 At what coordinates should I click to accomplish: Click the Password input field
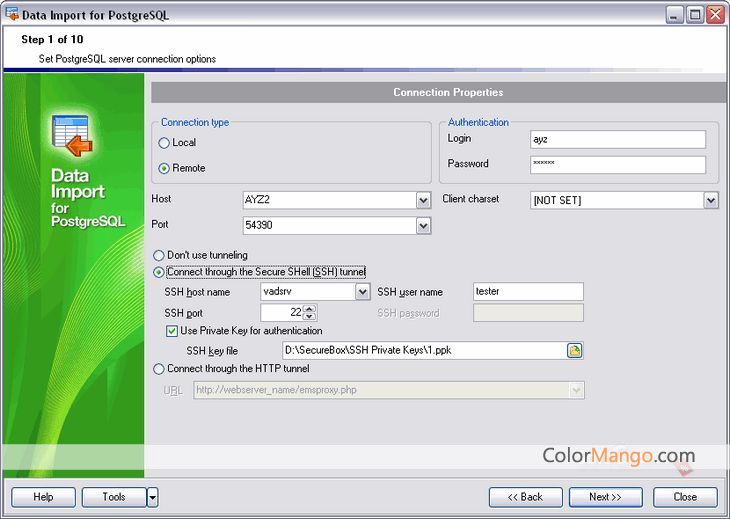pyautogui.click(x=618, y=165)
